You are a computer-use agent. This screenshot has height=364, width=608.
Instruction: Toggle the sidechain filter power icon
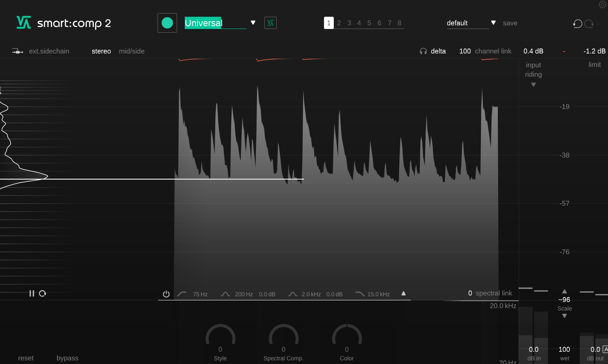(166, 294)
